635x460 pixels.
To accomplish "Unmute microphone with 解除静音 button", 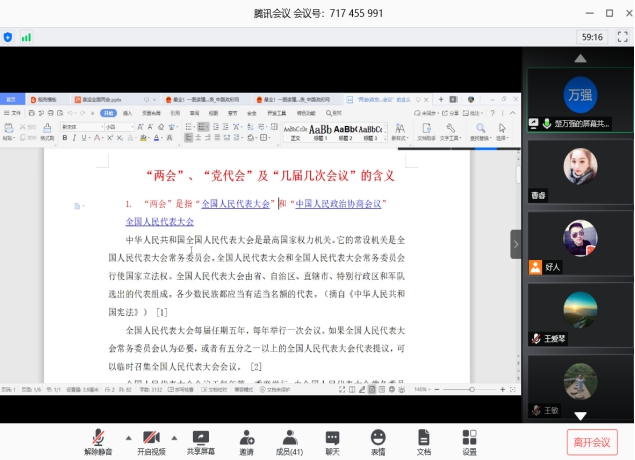I will click(x=98, y=441).
